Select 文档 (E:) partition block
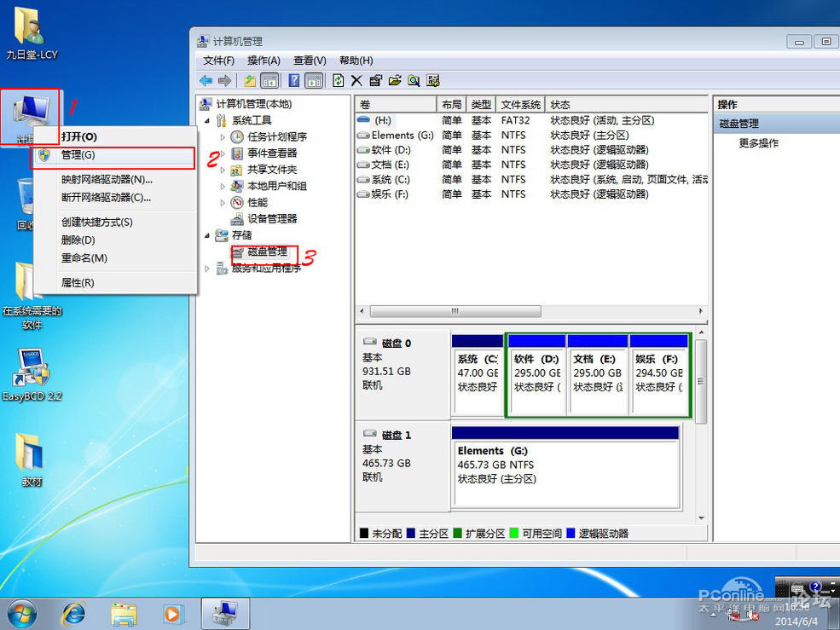This screenshot has height=630, width=840. point(597,375)
